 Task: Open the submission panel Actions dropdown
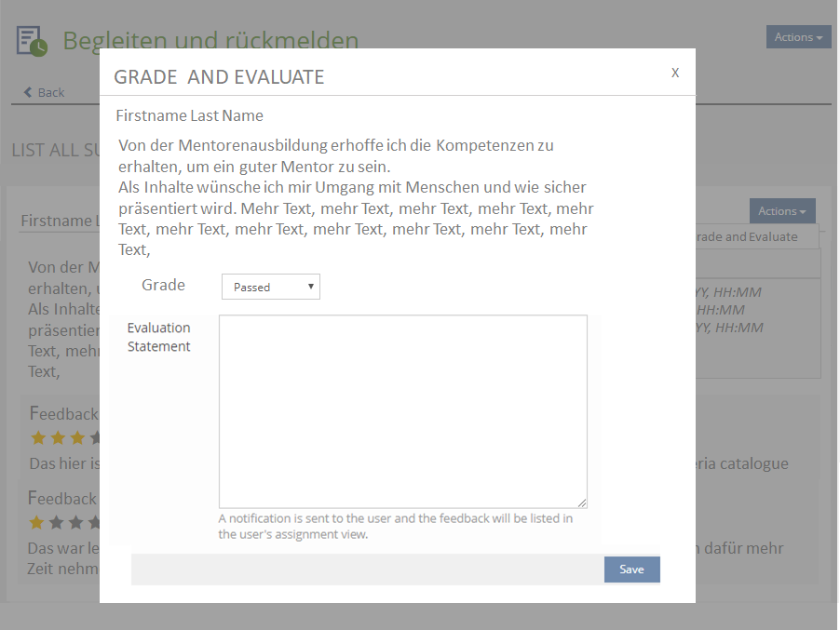[x=781, y=211]
